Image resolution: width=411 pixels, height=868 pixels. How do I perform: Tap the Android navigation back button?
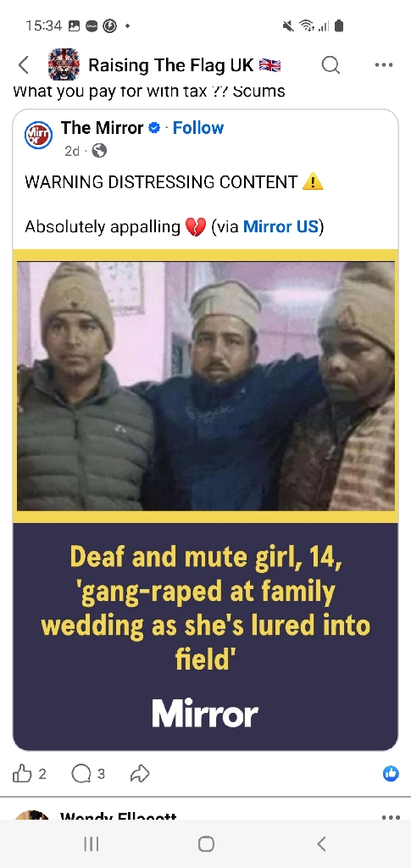[x=321, y=843]
